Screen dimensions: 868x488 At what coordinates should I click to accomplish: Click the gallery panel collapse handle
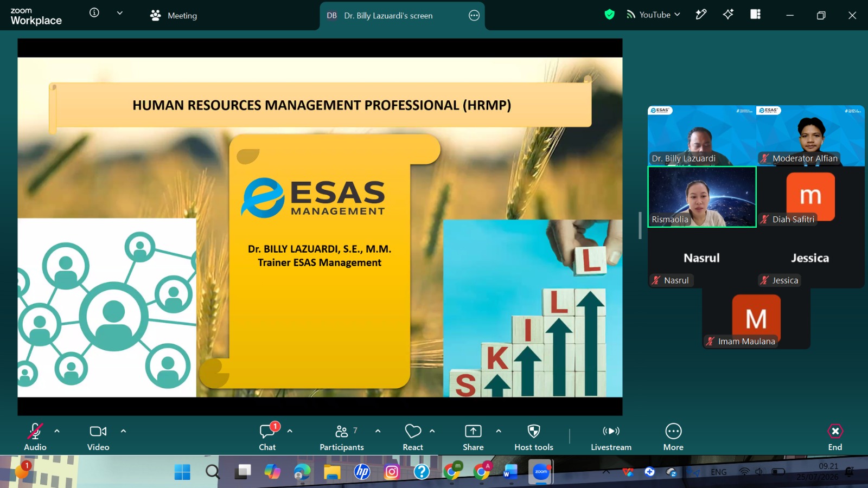point(640,225)
